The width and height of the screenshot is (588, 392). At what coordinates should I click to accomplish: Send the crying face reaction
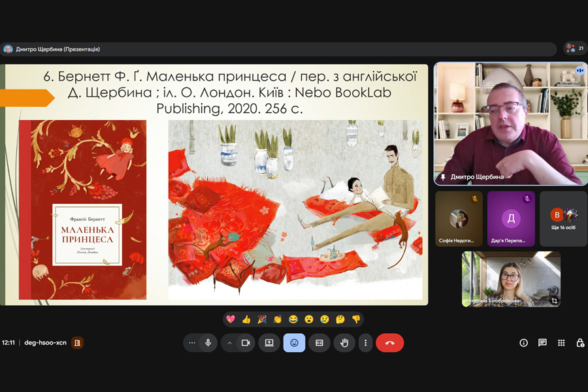(325, 319)
